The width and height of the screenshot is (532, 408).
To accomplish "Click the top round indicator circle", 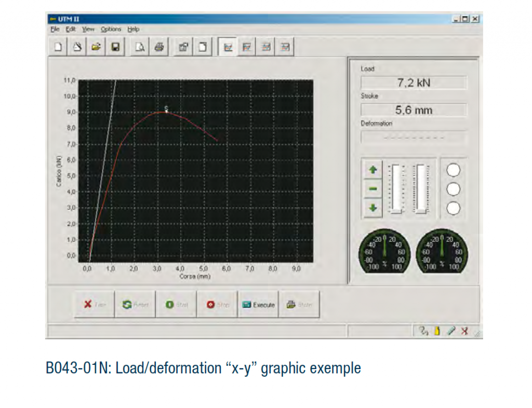I will pos(454,170).
